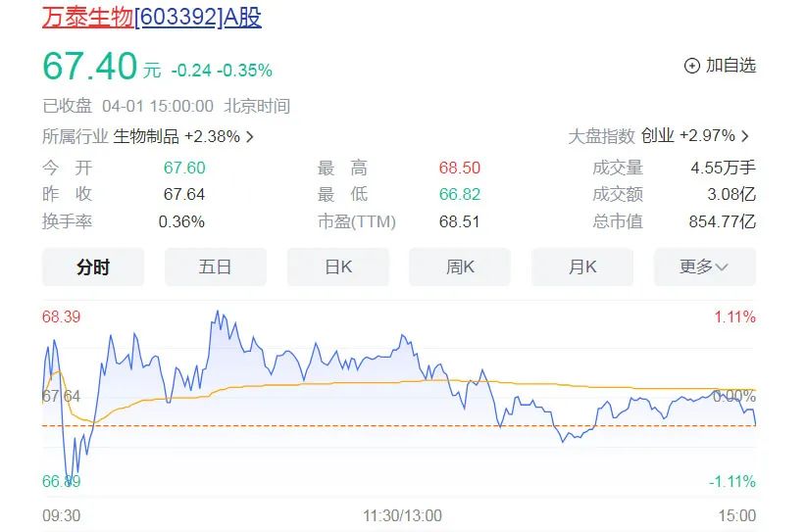806x532 pixels.
Task: Click the 成交量 value 4.55万手
Action: pos(724,168)
